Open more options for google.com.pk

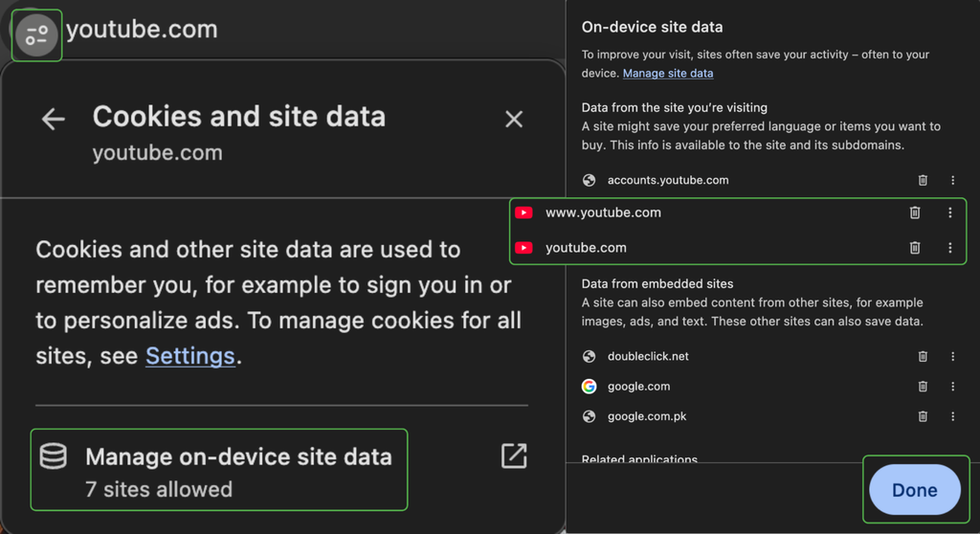[952, 416]
